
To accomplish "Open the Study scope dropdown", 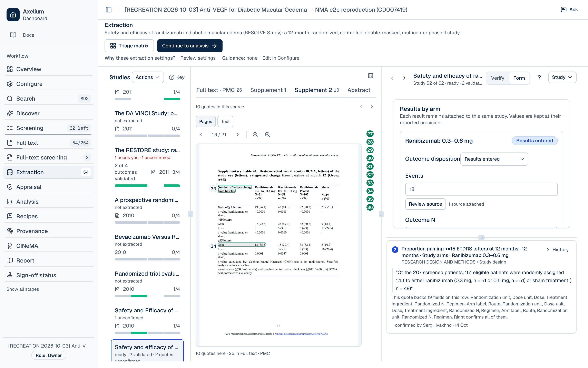I will click(x=562, y=77).
